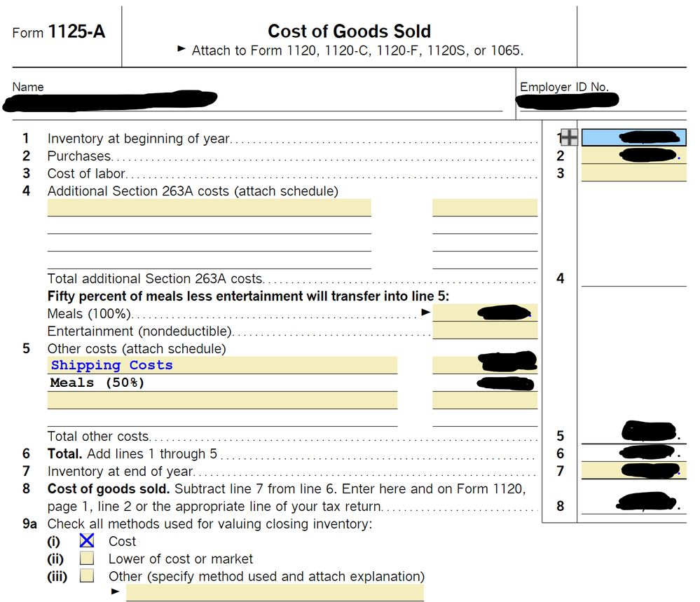Select the Inventory at beginning of year field
The width and height of the screenshot is (700, 602).
(633, 138)
